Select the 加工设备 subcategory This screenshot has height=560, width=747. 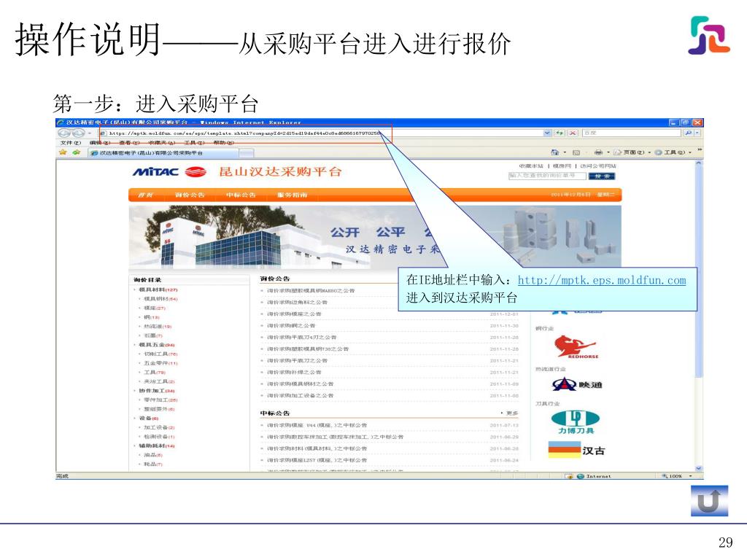[159, 427]
